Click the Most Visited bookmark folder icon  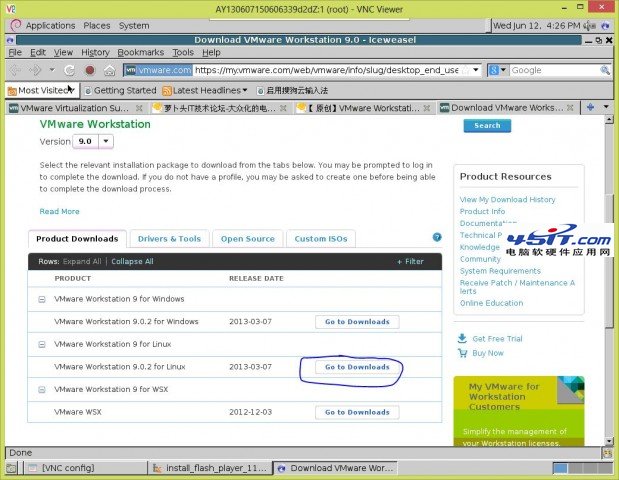pos(12,91)
